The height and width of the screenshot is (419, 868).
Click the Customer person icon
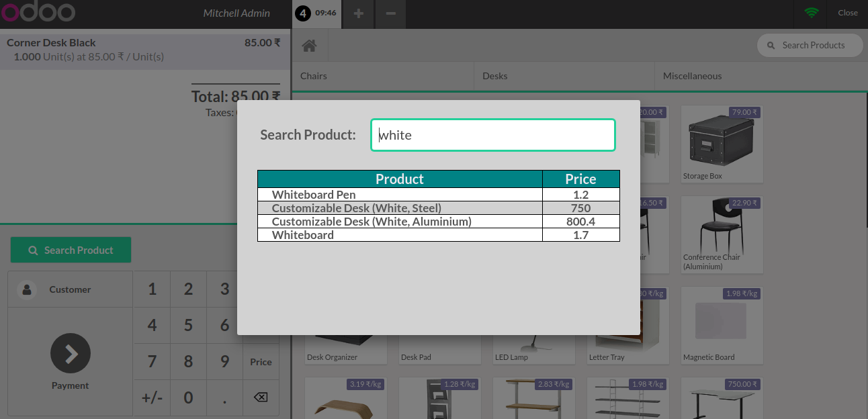pos(27,290)
